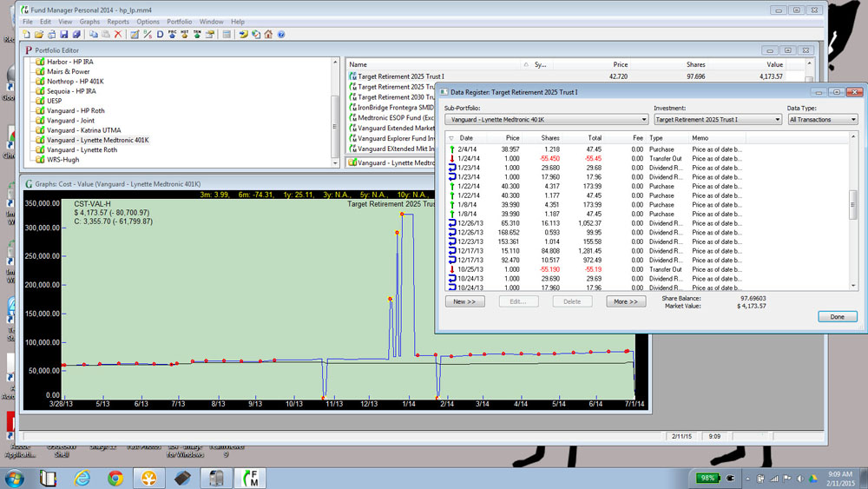Click the Shares column header in Data Register

549,138
